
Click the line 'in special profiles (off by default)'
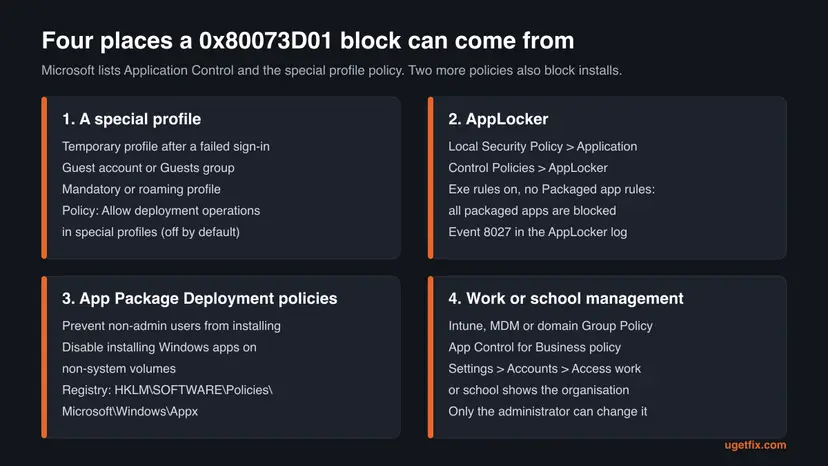click(151, 232)
